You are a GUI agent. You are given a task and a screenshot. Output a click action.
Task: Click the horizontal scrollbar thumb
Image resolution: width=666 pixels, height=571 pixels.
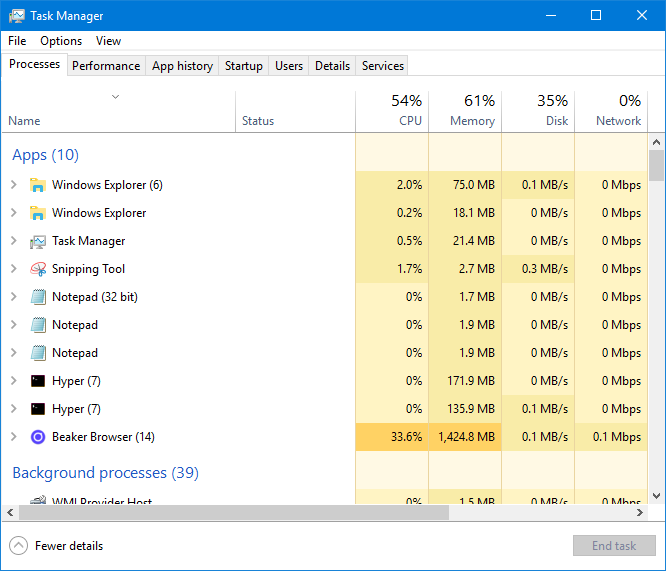pyautogui.click(x=234, y=513)
